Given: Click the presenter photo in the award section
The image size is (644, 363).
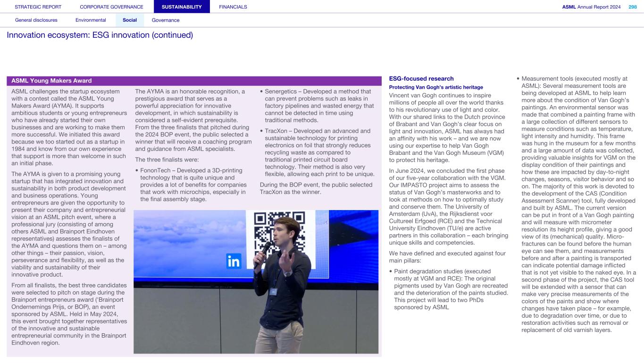Looking at the screenshot, I should pos(256,281).
